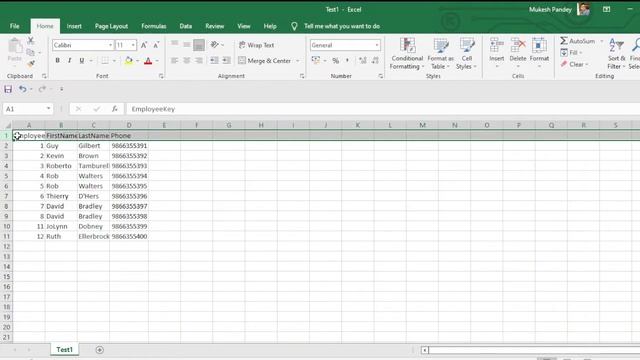Apply the red font color
The width and height of the screenshot is (640, 360).
pos(148,61)
